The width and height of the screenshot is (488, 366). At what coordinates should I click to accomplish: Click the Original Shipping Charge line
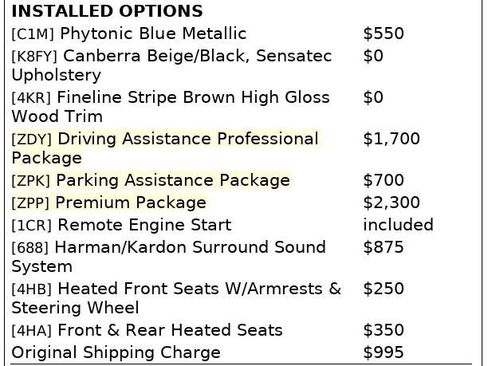[116, 352]
